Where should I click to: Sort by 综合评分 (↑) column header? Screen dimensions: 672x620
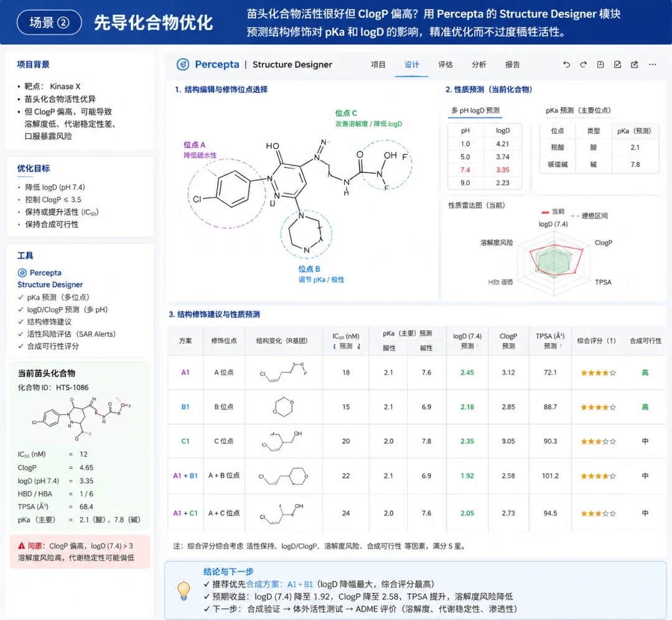click(597, 341)
